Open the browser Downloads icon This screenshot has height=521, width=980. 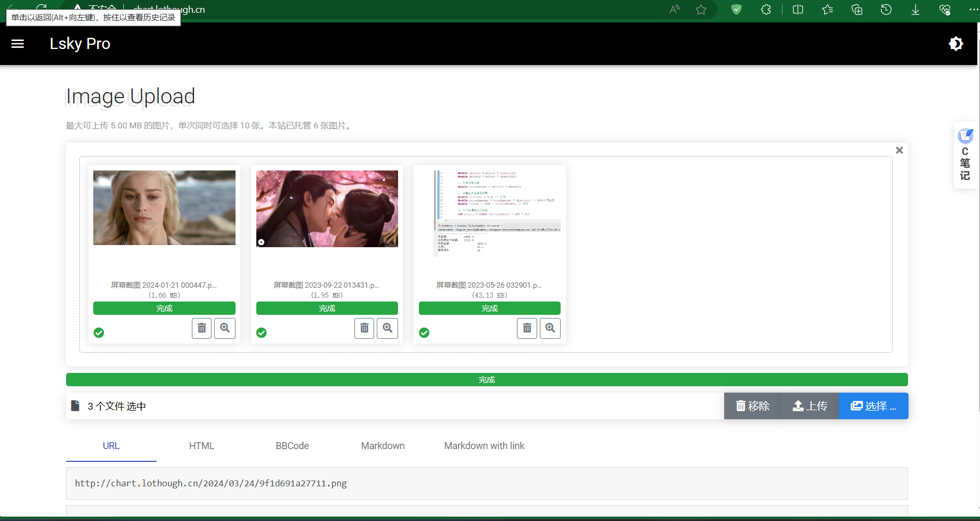916,9
